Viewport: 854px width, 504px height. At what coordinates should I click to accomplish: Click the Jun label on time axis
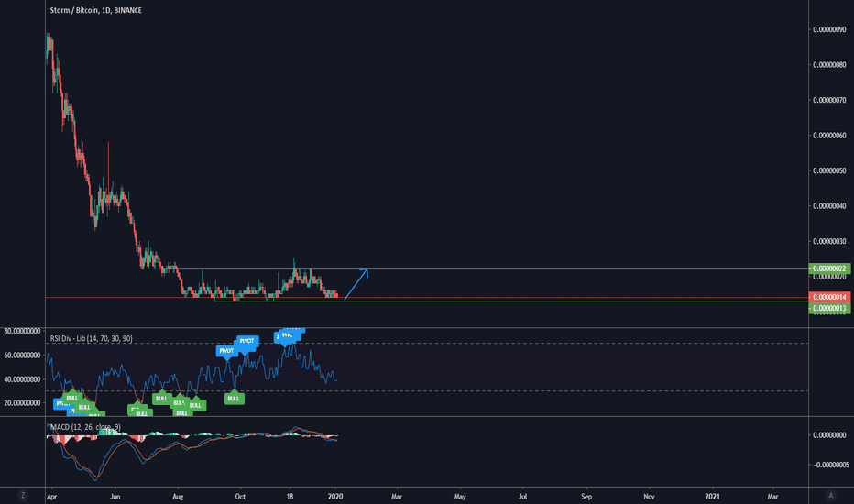tap(115, 497)
